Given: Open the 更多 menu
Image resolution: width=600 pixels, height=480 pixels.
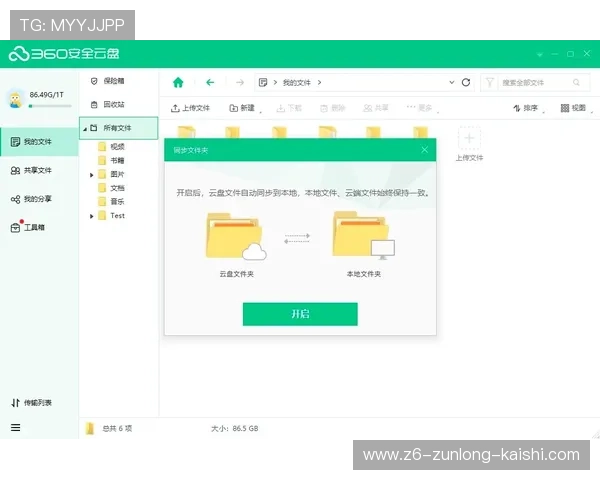Looking at the screenshot, I should (x=422, y=108).
